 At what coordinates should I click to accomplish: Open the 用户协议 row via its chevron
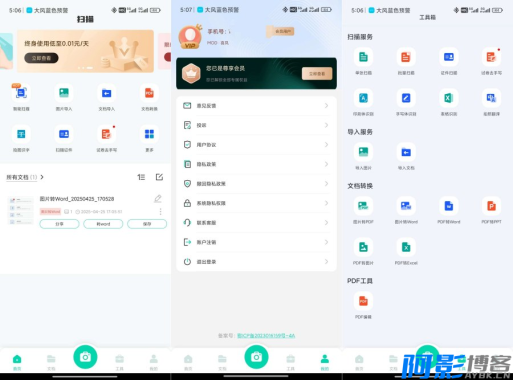coord(326,145)
